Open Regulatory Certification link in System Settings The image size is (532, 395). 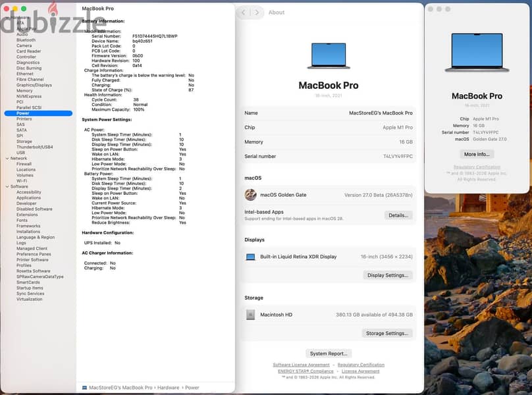click(361, 365)
